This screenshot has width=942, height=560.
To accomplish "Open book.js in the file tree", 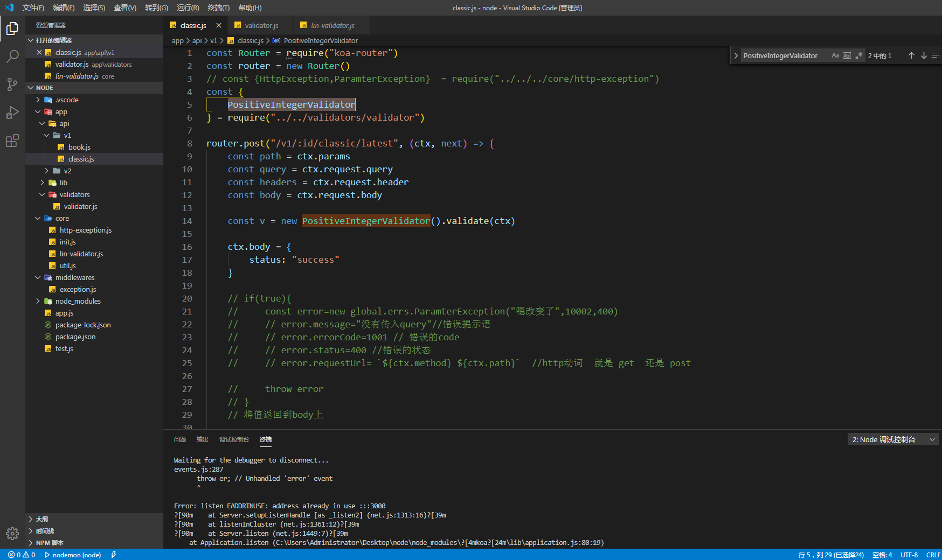I will point(94,147).
